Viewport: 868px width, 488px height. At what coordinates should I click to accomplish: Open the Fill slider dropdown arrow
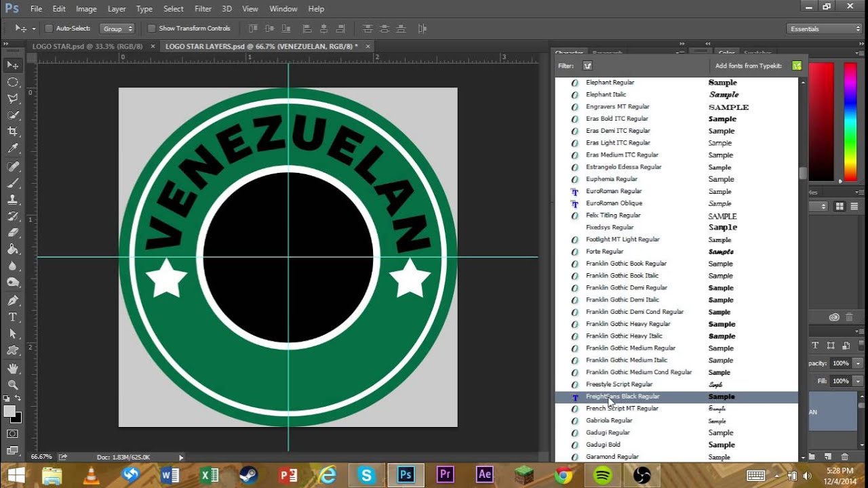click(858, 381)
